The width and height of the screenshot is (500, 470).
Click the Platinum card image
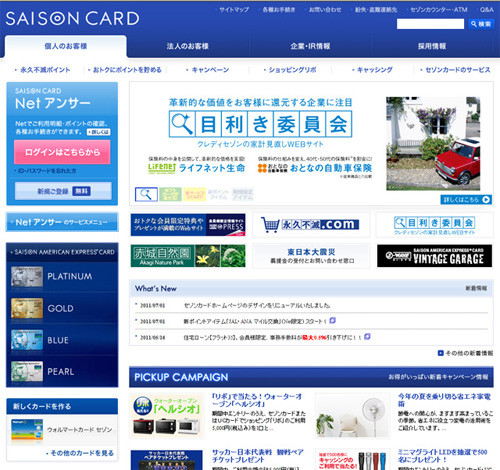pos(27,277)
